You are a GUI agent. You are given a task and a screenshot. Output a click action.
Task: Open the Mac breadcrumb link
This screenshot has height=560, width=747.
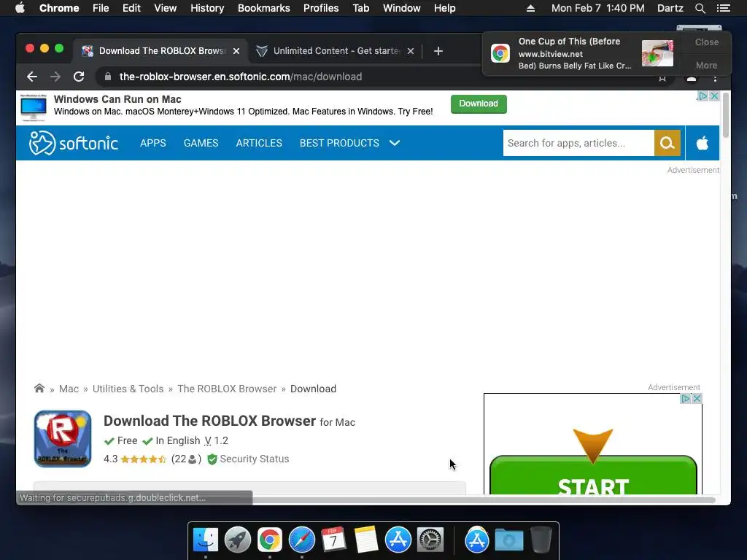point(69,389)
